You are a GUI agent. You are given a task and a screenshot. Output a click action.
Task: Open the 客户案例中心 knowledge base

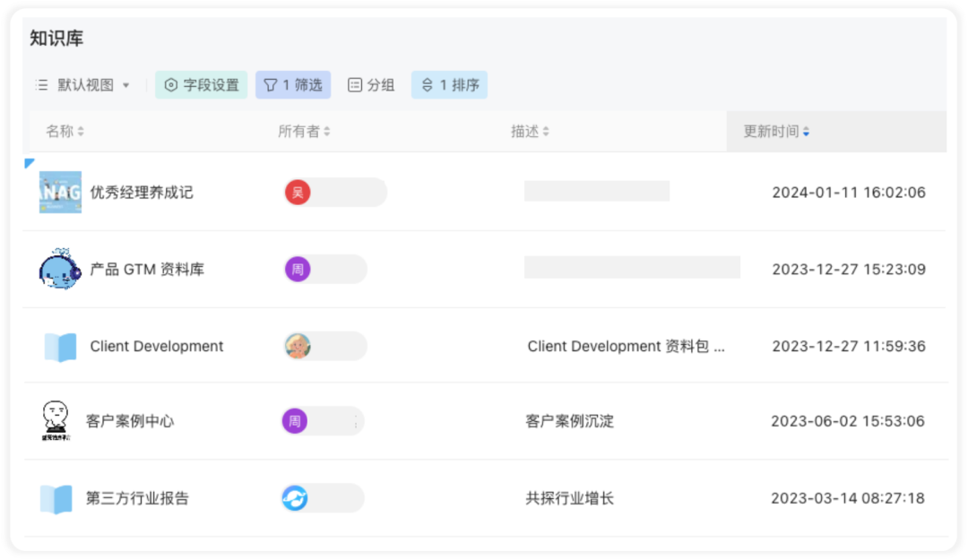130,421
